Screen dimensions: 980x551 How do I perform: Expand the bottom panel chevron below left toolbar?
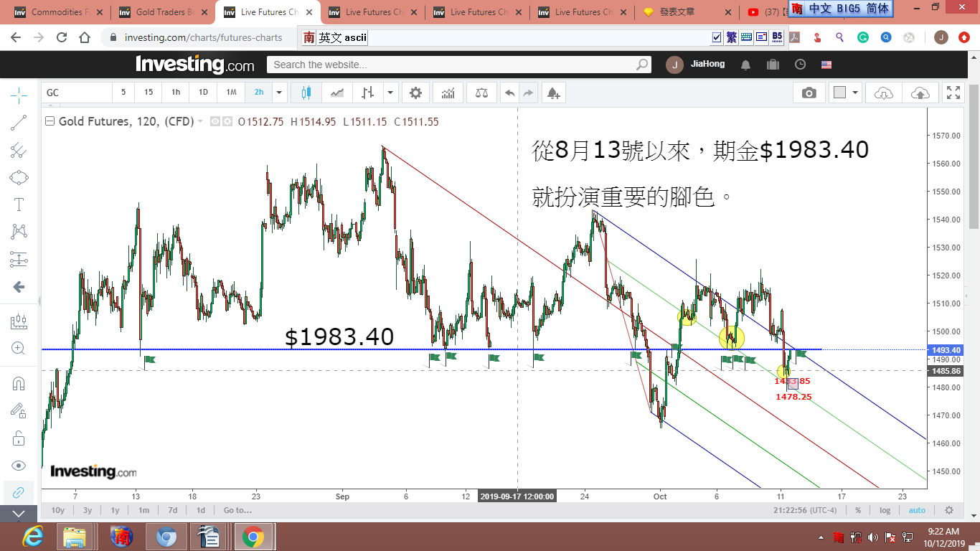point(19,514)
